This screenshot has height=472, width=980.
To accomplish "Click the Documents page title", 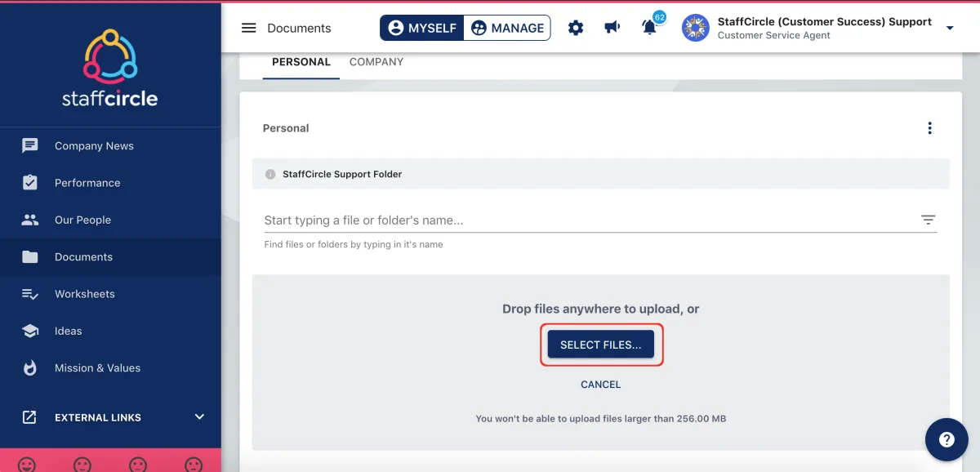I will click(x=299, y=28).
